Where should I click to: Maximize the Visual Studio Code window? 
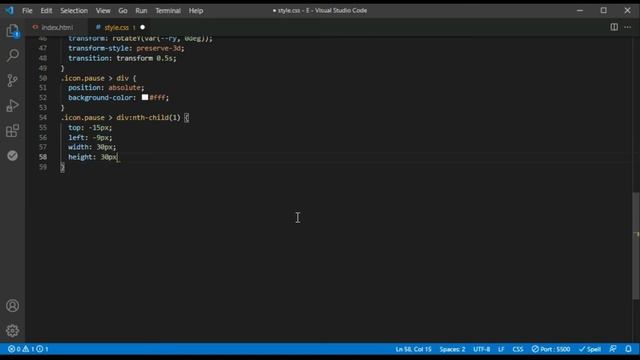click(x=603, y=10)
